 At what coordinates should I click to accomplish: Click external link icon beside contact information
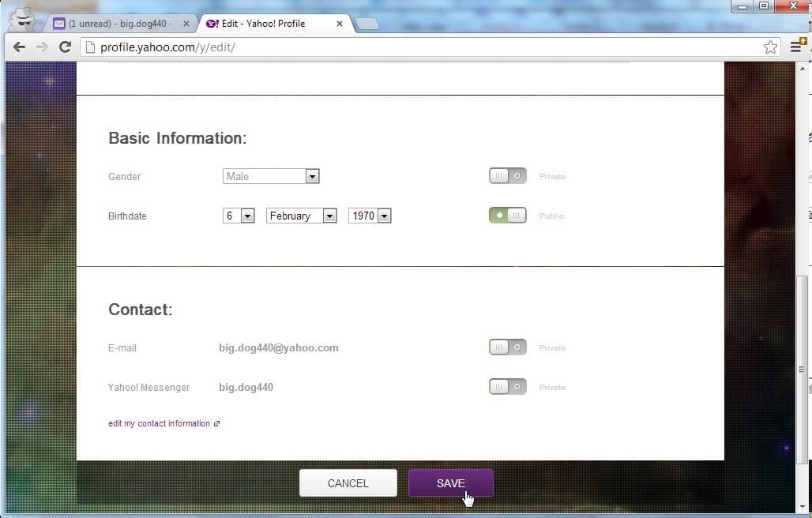[x=217, y=424]
